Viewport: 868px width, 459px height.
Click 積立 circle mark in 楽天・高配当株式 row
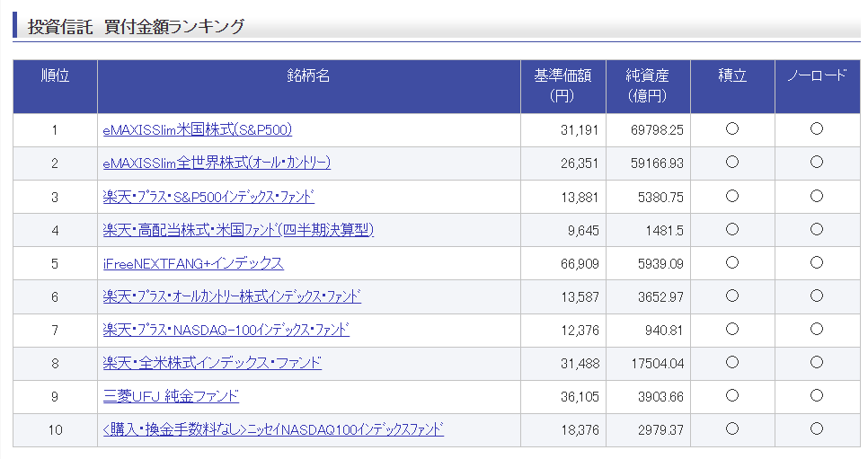coord(731,229)
